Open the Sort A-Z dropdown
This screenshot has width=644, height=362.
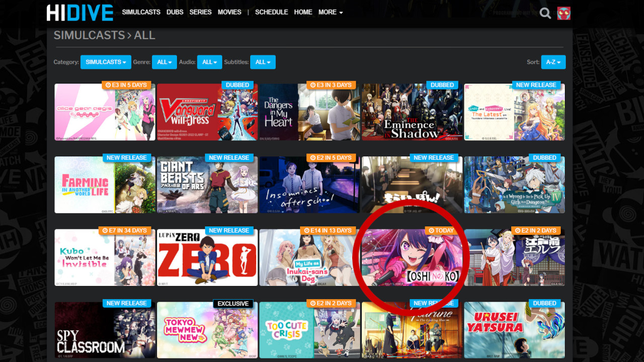click(x=553, y=62)
